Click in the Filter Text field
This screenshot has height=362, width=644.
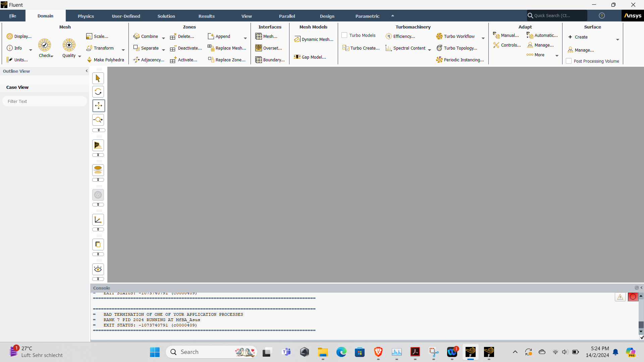pos(45,101)
